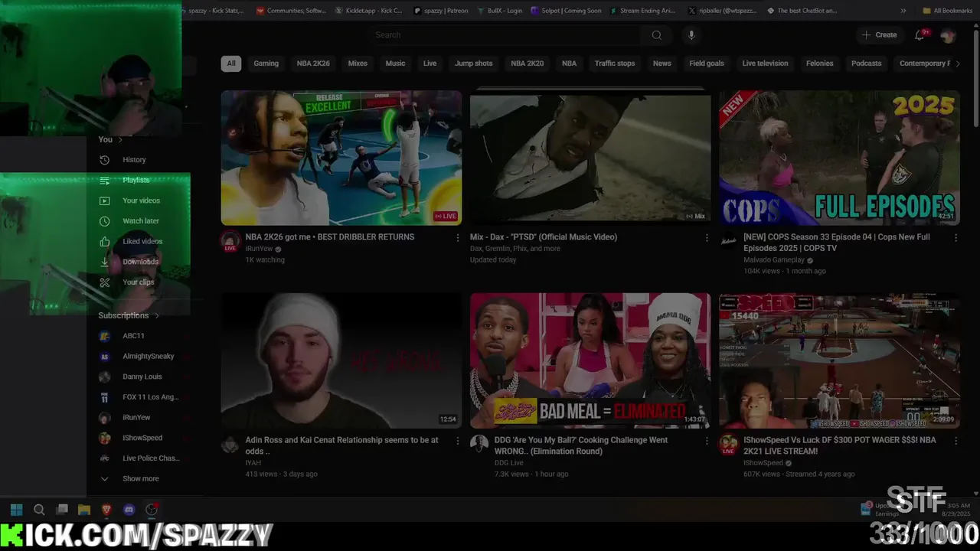
Task: Open Discord from the taskbar
Action: tap(129, 510)
